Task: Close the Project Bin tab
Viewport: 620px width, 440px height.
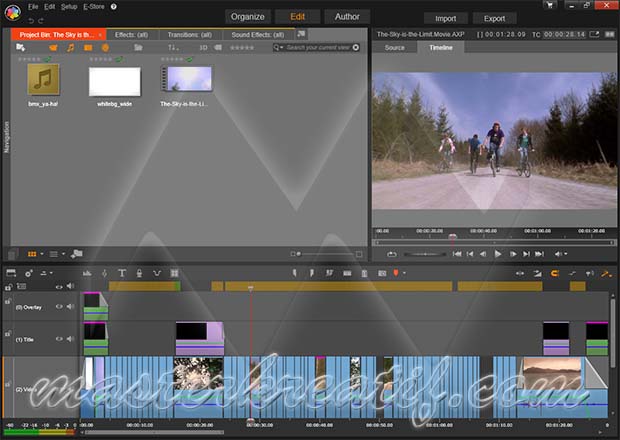Action: (x=100, y=35)
